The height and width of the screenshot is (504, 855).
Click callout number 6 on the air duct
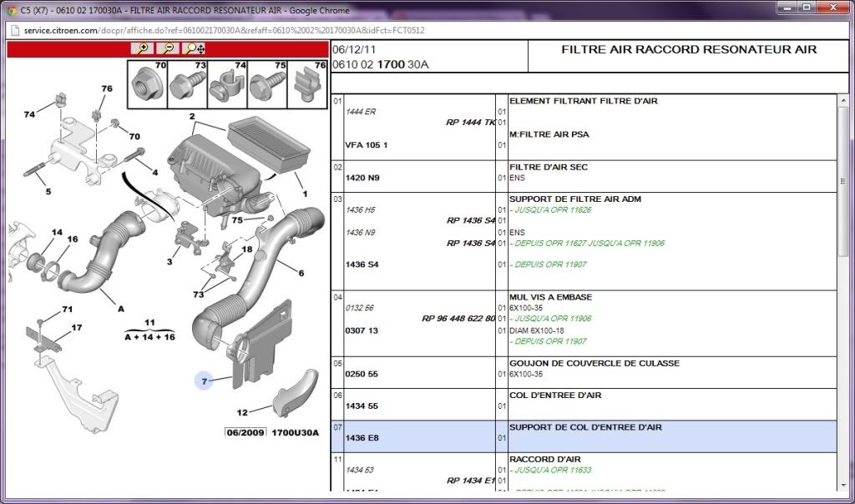pos(301,273)
